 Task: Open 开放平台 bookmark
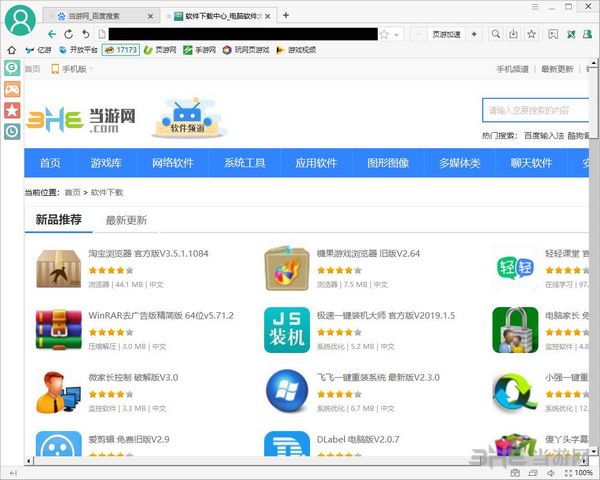tap(78, 50)
